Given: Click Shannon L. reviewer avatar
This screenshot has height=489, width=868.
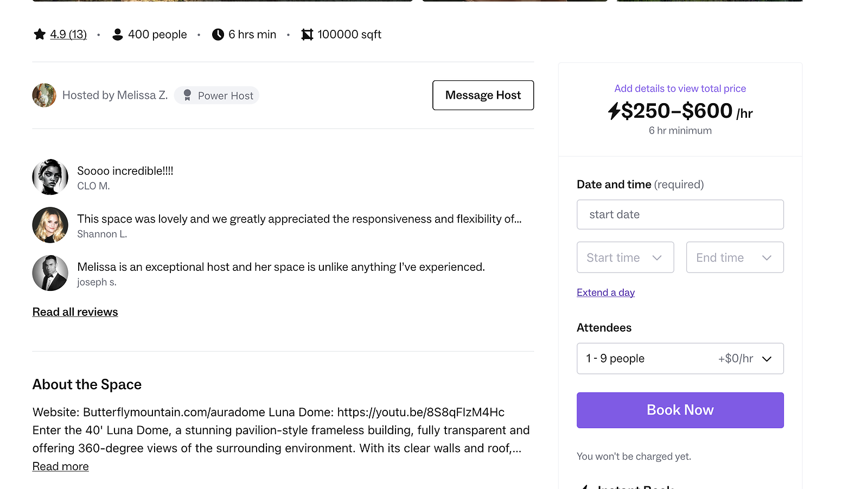Looking at the screenshot, I should point(50,225).
